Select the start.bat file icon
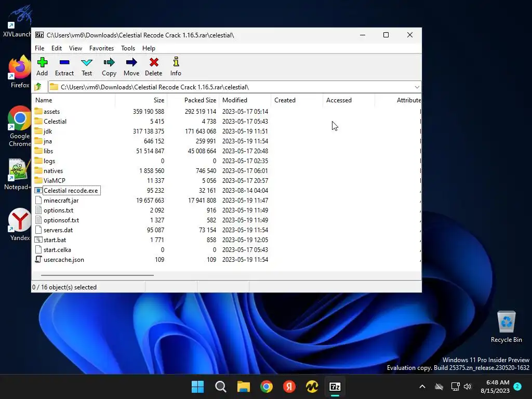 [x=38, y=240]
